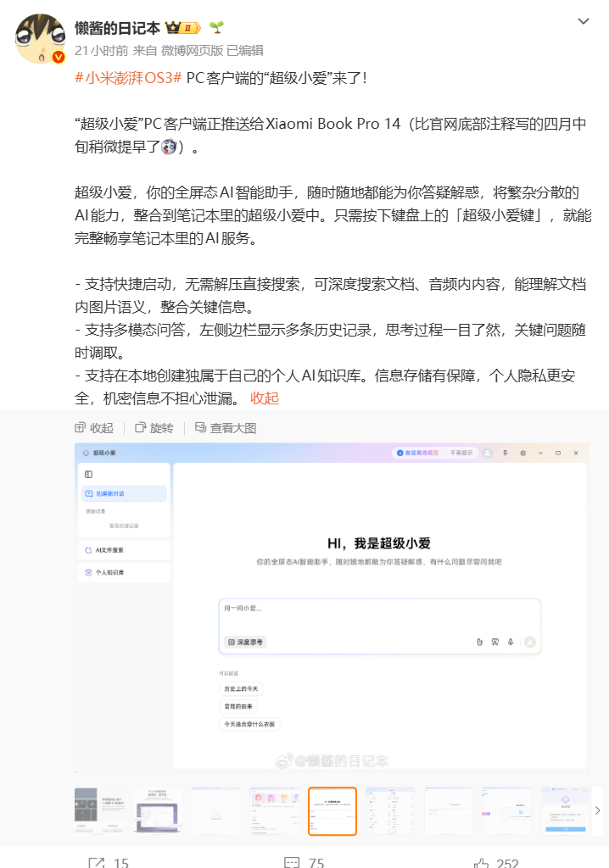Image resolution: width=609 pixels, height=868 pixels.
Task: Click the enlarged 超级小爱 screenshot image
Action: [332, 607]
